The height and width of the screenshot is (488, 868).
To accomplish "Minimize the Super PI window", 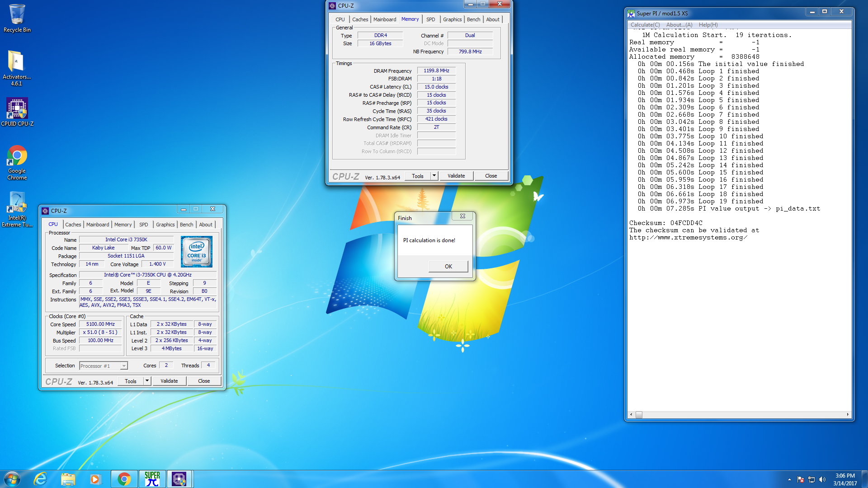I will (x=812, y=12).
